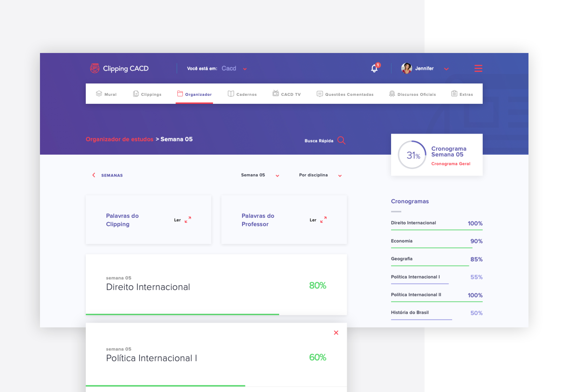Go back via SEMANAS link
The width and height of the screenshot is (567, 392).
click(112, 175)
